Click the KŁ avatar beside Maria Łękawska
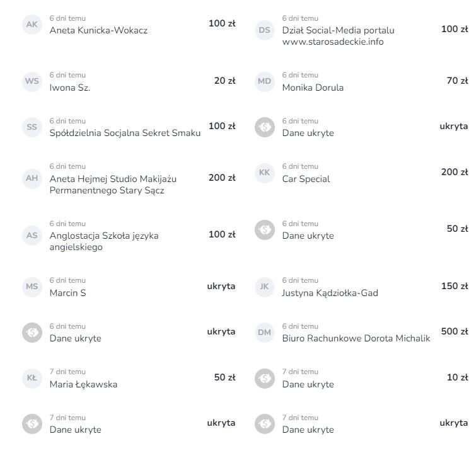The width and height of the screenshot is (476, 451). click(x=32, y=379)
